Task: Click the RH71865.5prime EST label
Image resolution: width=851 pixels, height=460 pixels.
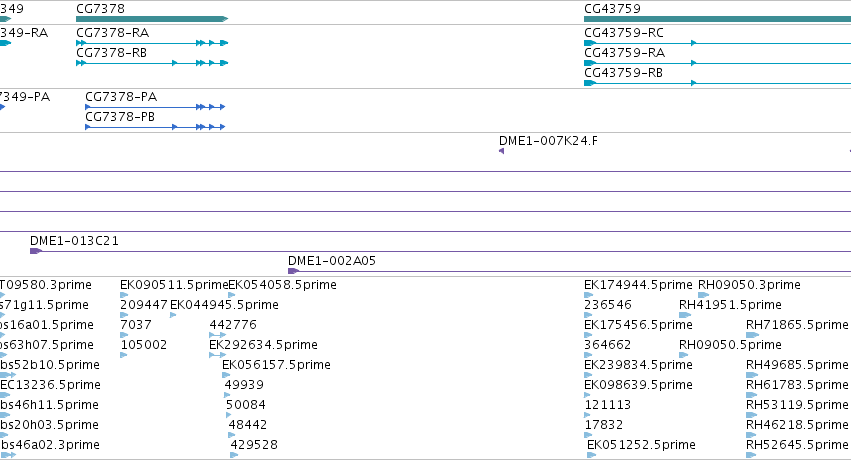Action: pyautogui.click(x=797, y=324)
